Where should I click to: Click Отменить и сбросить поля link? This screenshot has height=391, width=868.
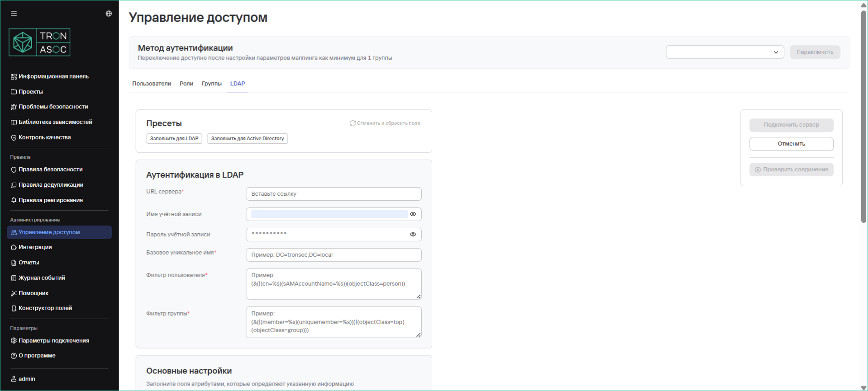point(385,123)
